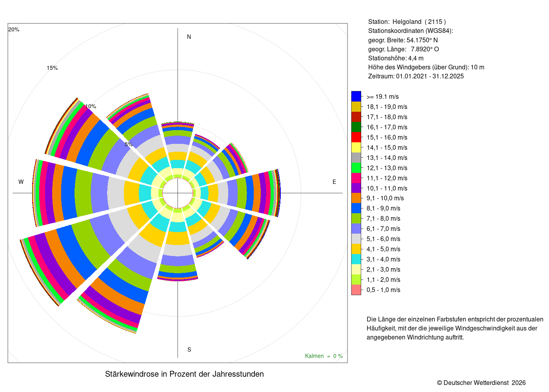Click the chart title Stärkewindrose in Prozent

point(184,374)
